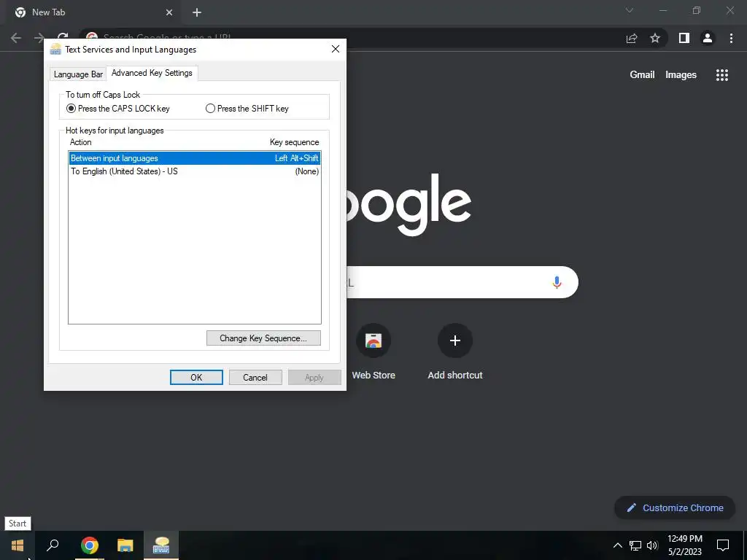
Task: Open the volume tray icon
Action: (x=651, y=545)
